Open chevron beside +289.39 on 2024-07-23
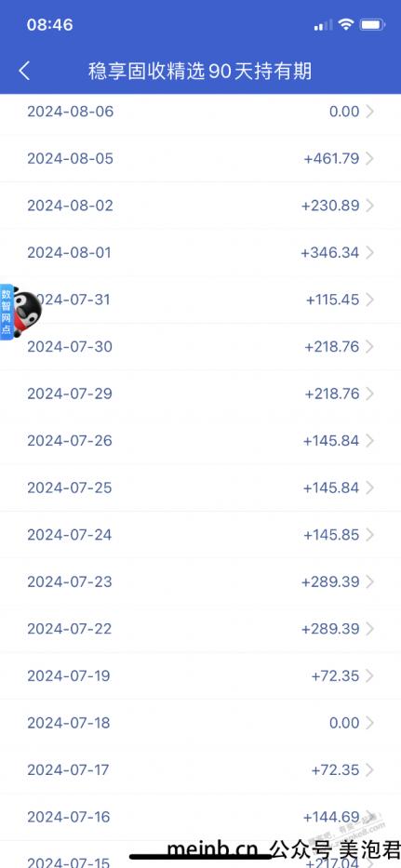 [370, 581]
